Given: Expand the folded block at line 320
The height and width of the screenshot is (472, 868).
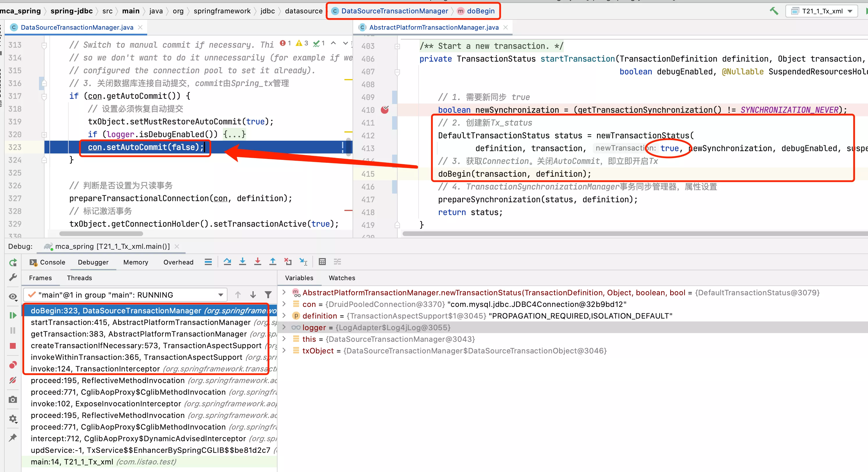Looking at the screenshot, I should [x=44, y=135].
